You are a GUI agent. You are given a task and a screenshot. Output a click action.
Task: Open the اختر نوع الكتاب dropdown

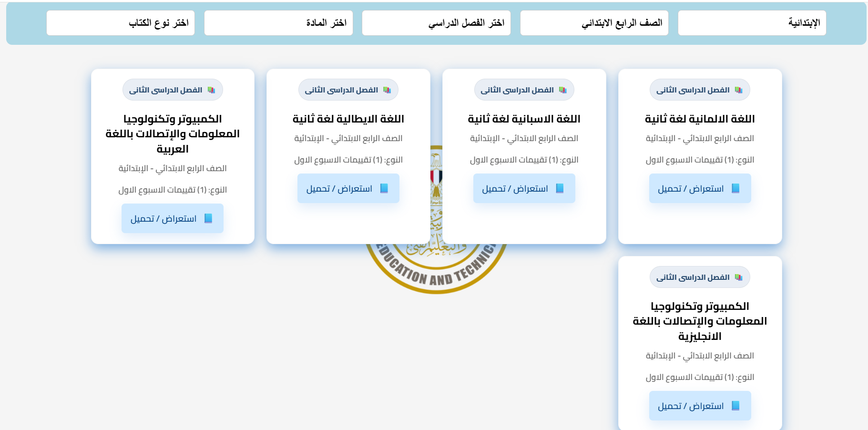point(121,23)
